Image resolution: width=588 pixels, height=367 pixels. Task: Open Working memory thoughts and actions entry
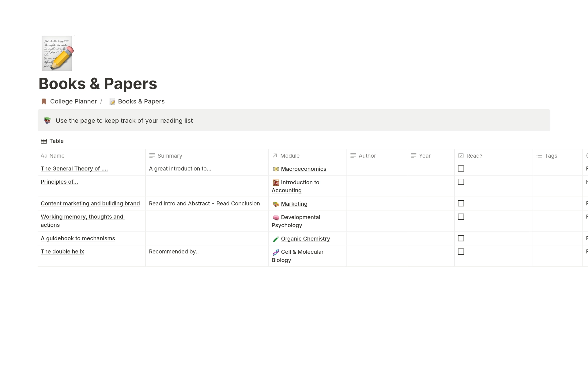pos(82,221)
